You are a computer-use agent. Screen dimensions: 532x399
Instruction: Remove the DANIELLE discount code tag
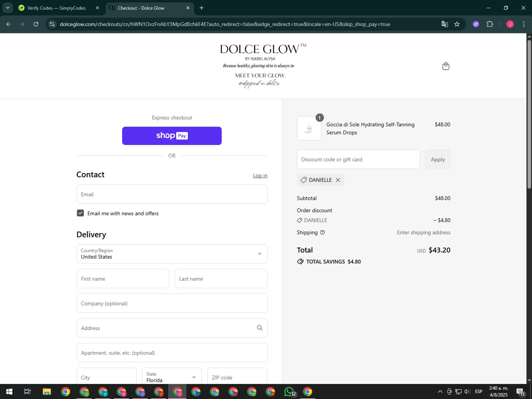pos(338,180)
